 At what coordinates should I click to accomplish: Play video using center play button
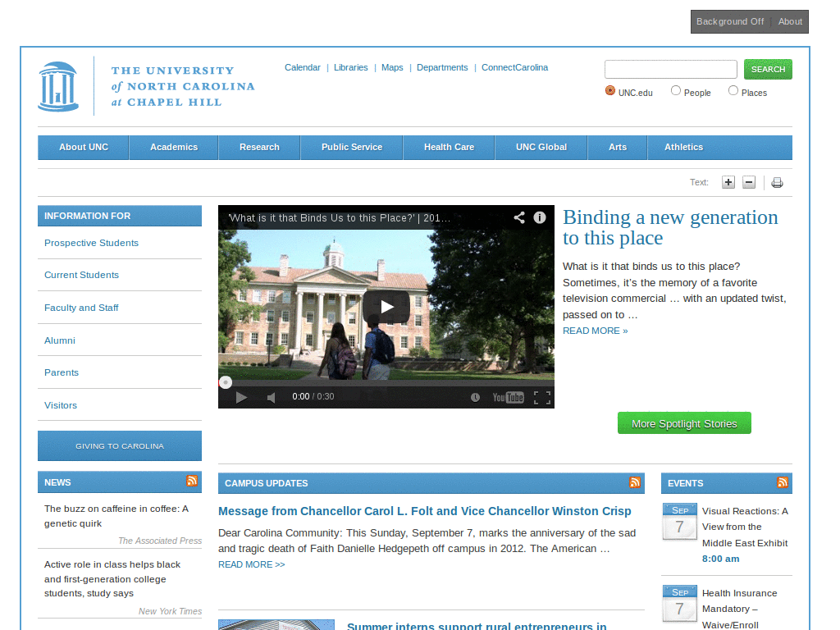point(386,307)
